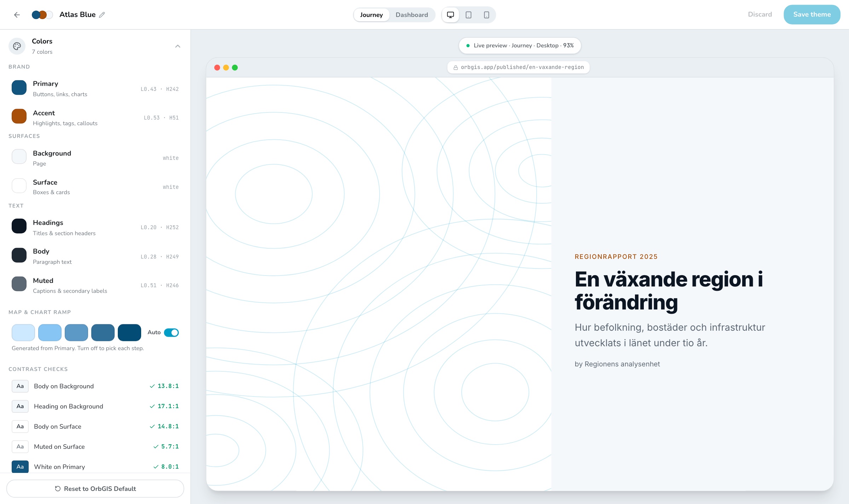Click the green live preview status dot
Image resolution: width=849 pixels, height=504 pixels.
point(468,46)
